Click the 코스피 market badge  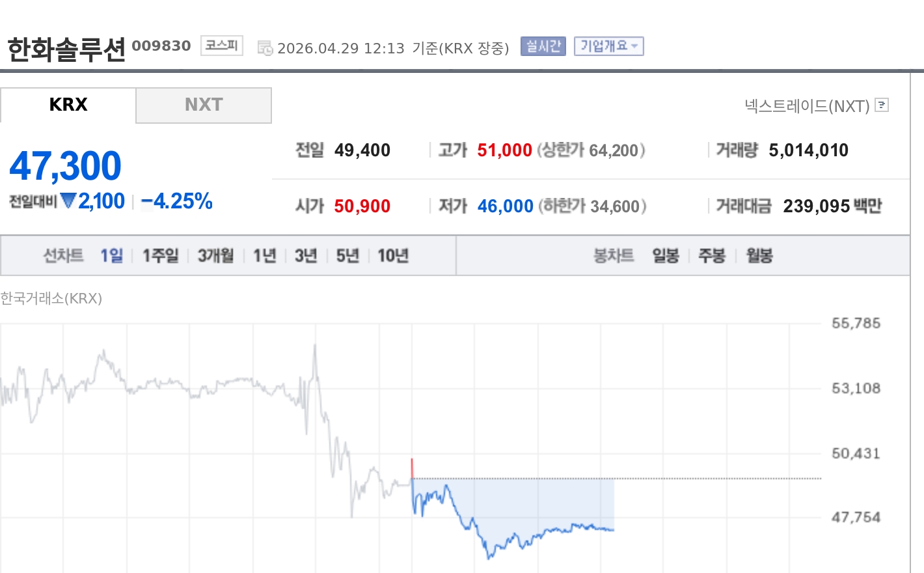pos(221,45)
